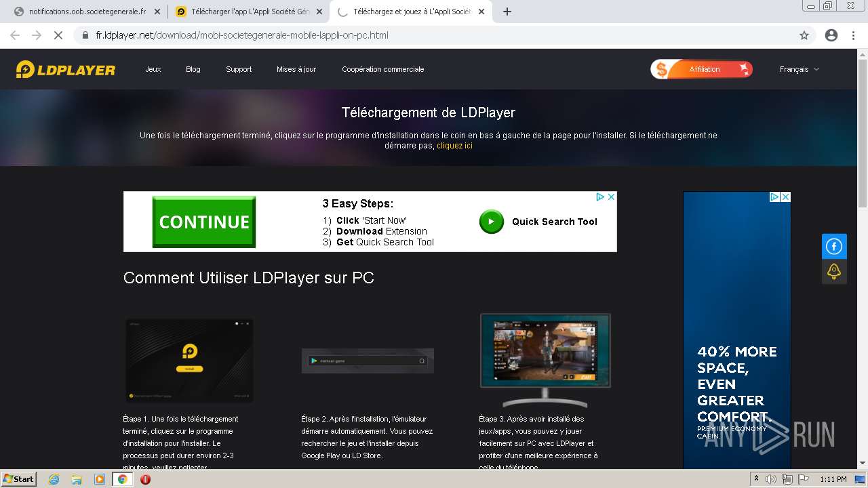Expand the Français language dropdown
This screenshot has width=868, height=488.
[800, 69]
